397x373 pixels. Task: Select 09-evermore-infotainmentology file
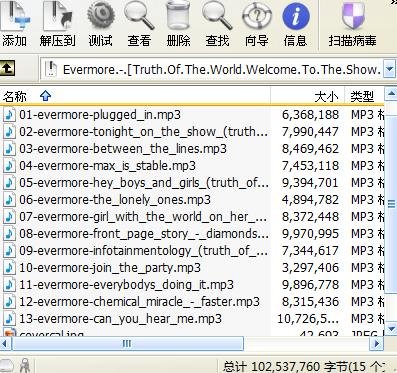[x=143, y=251]
